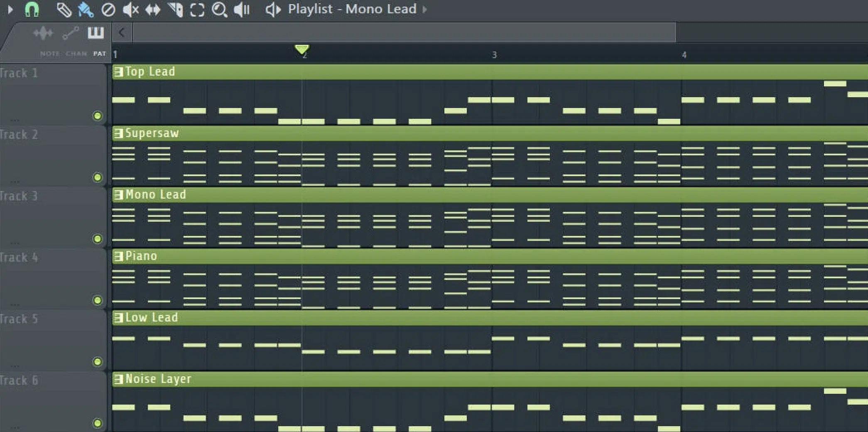Switch picker to PAT mode

click(x=100, y=54)
